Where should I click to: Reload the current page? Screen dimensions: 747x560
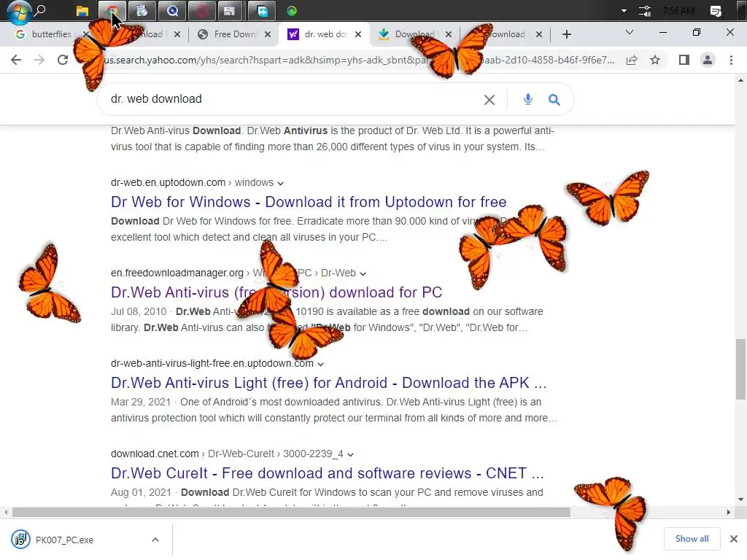pos(63,60)
